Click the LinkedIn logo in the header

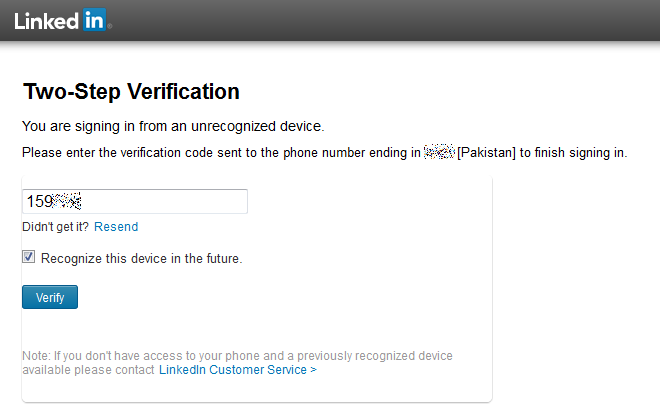[63, 20]
